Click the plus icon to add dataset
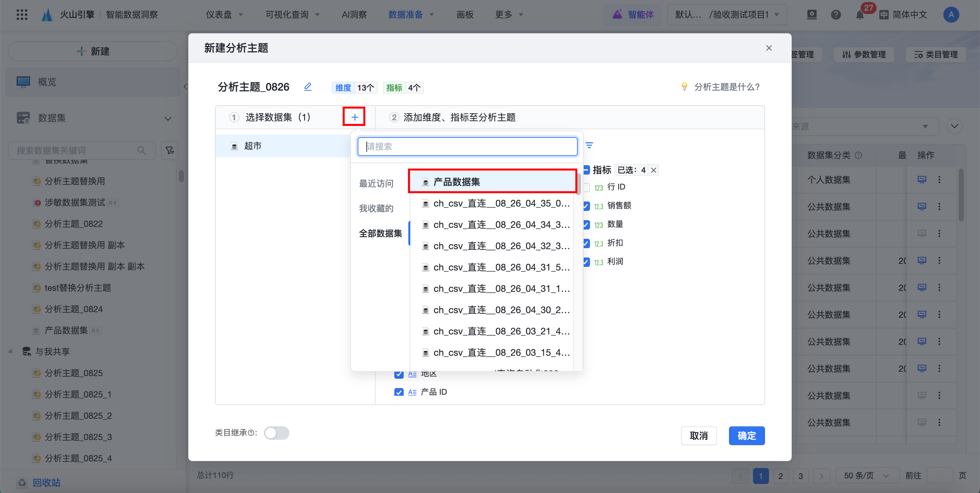 pos(354,117)
